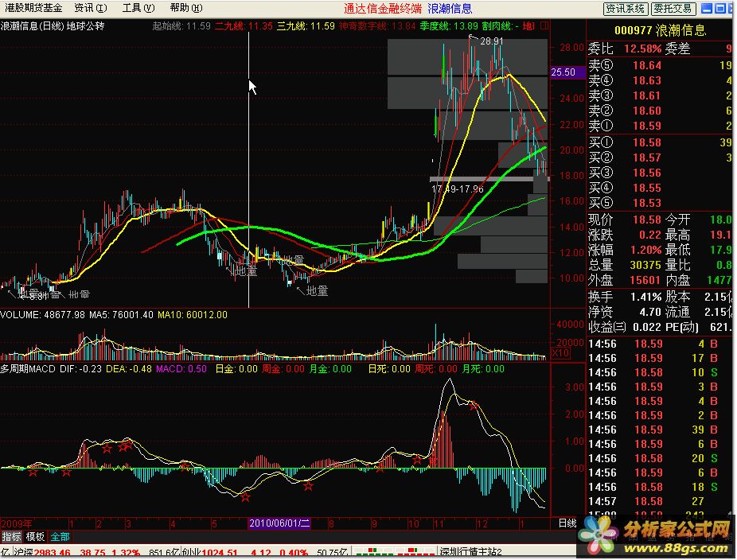The height and width of the screenshot is (560, 737).
Task: Click the small red box icon after 割肉线
Action: point(544,25)
